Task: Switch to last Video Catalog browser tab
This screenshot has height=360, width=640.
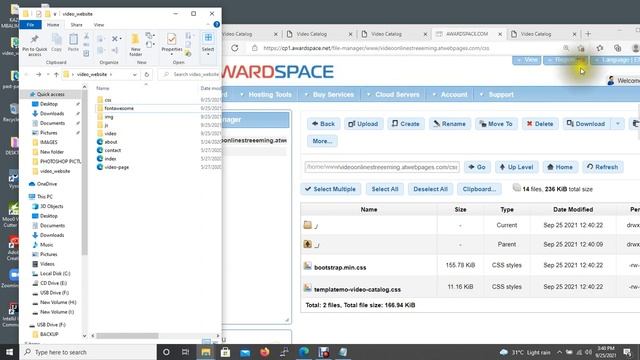Action: [543, 34]
